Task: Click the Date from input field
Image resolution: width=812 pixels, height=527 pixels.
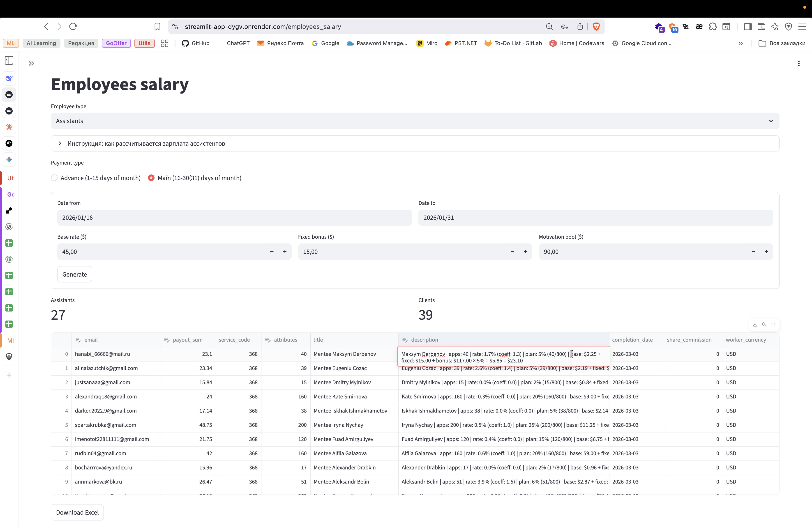Action: pyautogui.click(x=234, y=218)
